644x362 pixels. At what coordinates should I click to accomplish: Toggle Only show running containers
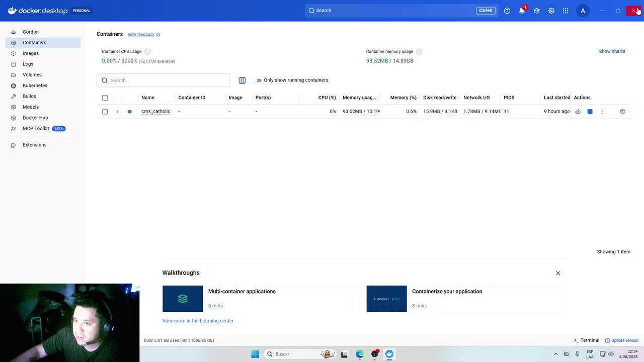[x=258, y=80]
